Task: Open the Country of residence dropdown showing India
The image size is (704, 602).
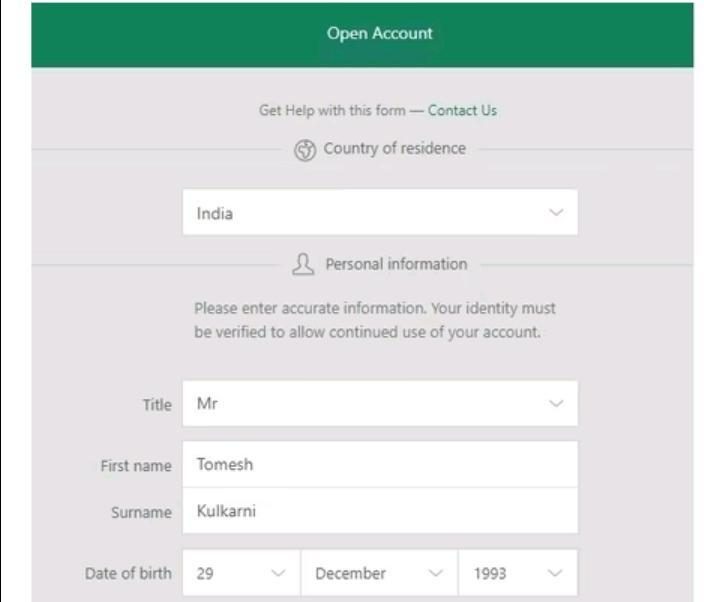Action: (380, 212)
